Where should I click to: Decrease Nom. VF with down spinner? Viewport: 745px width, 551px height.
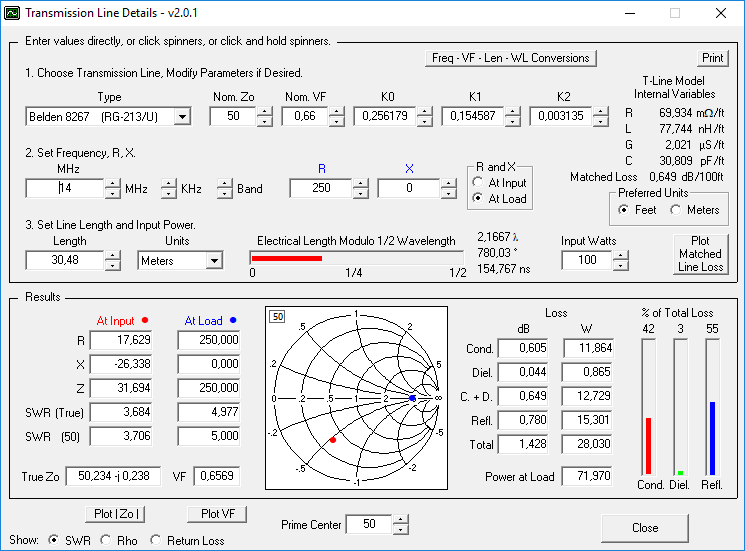(337, 121)
